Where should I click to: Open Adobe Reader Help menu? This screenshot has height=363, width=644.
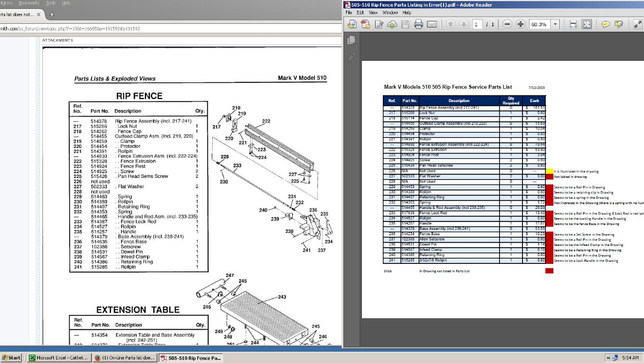[407, 13]
